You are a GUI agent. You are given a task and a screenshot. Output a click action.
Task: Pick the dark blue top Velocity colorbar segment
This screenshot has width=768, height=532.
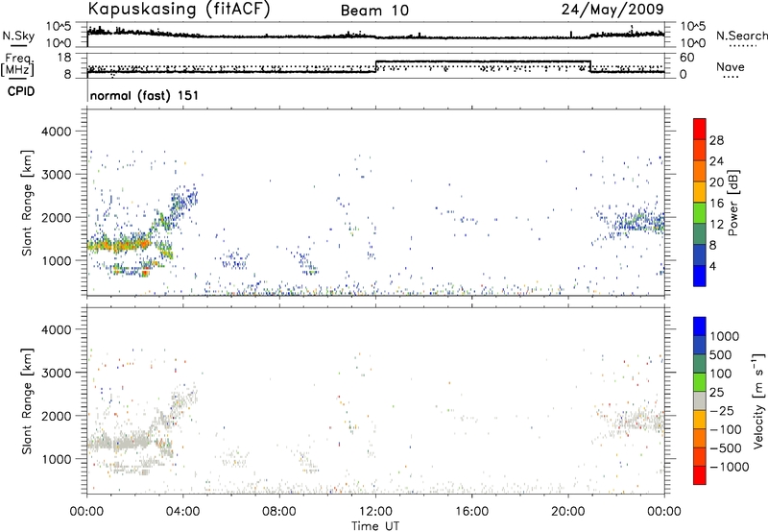coord(700,326)
